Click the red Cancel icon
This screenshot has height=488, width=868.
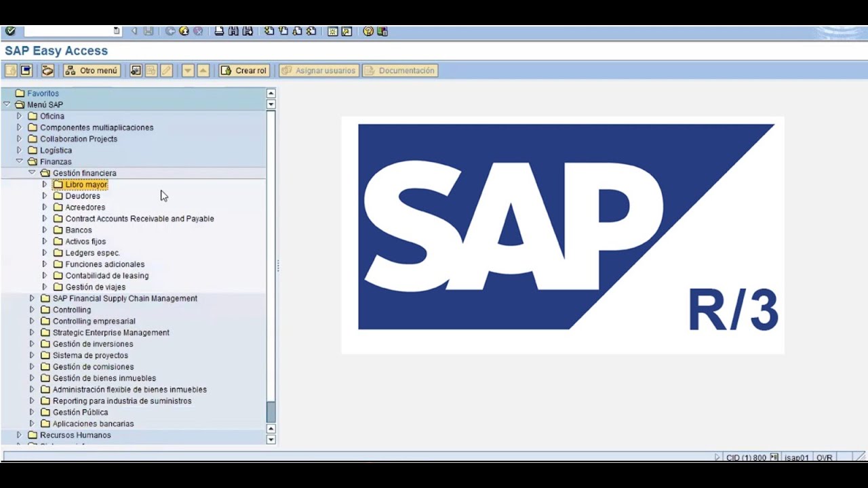coord(198,31)
